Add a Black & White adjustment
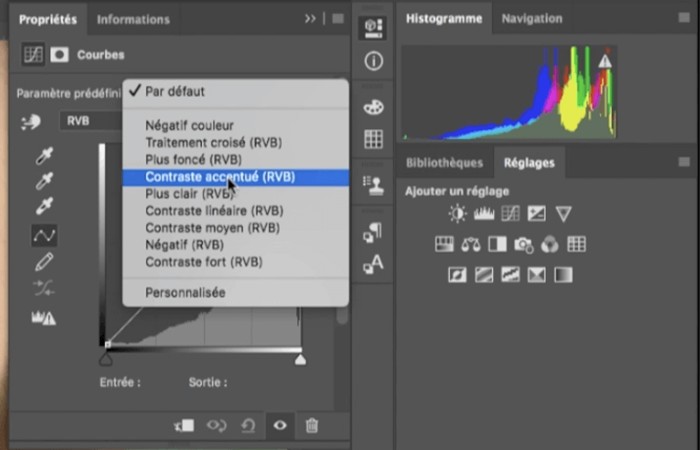This screenshot has width=700, height=450. [497, 244]
